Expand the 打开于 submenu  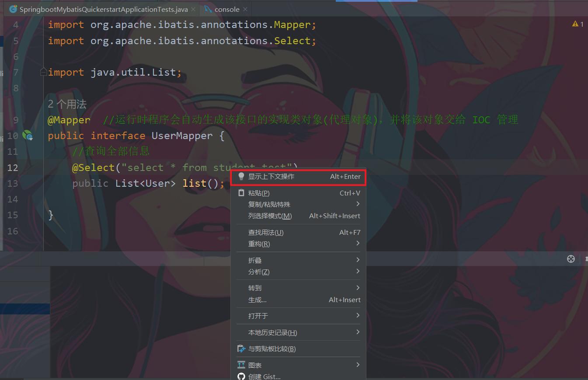coord(298,316)
